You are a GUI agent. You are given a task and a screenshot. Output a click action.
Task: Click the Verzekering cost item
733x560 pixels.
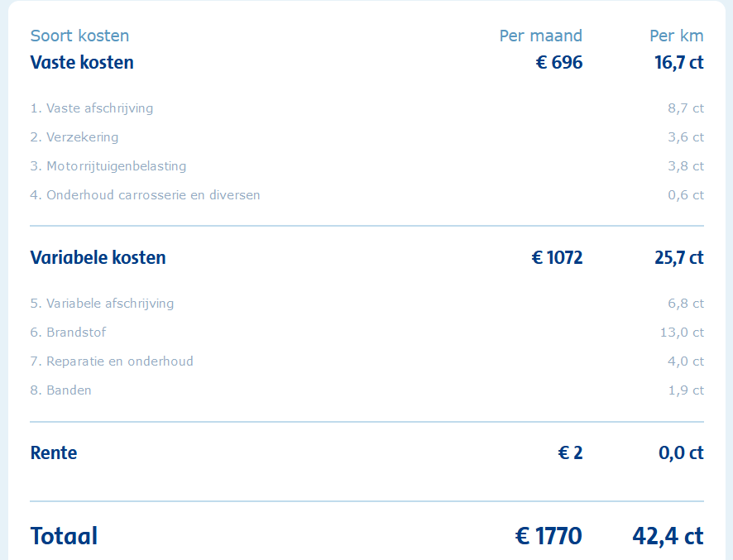point(74,137)
